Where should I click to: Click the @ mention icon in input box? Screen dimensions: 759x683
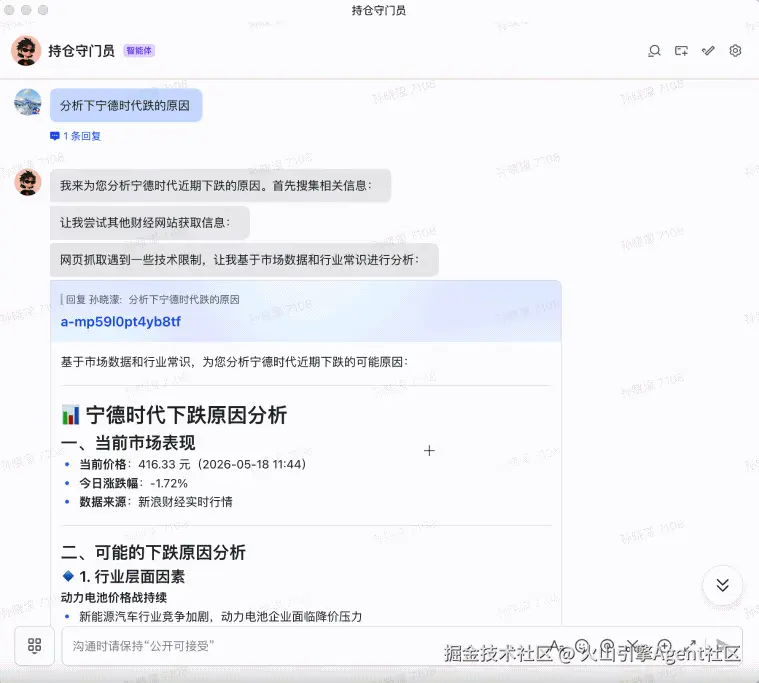(x=607, y=646)
